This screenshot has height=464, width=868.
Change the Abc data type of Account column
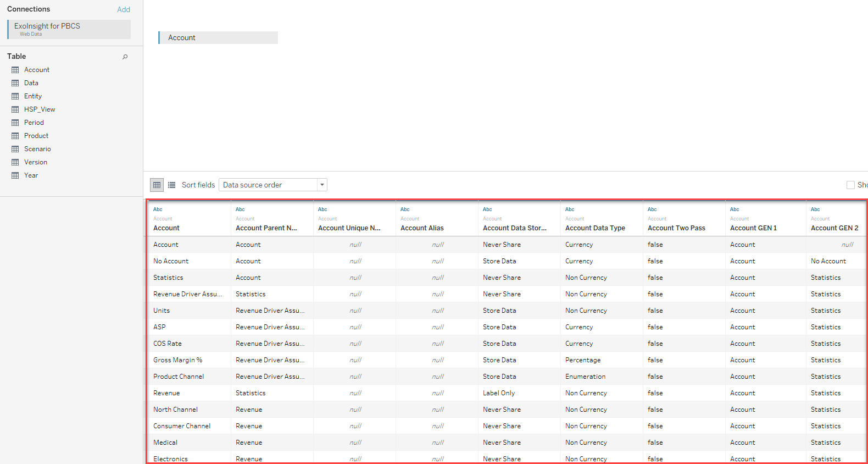tap(158, 209)
